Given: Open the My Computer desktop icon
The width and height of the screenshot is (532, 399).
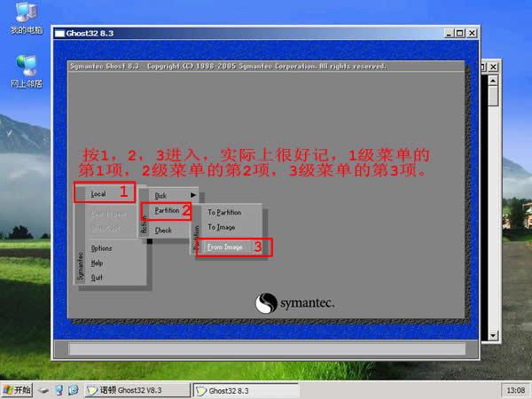Looking at the screenshot, I should pos(26,18).
